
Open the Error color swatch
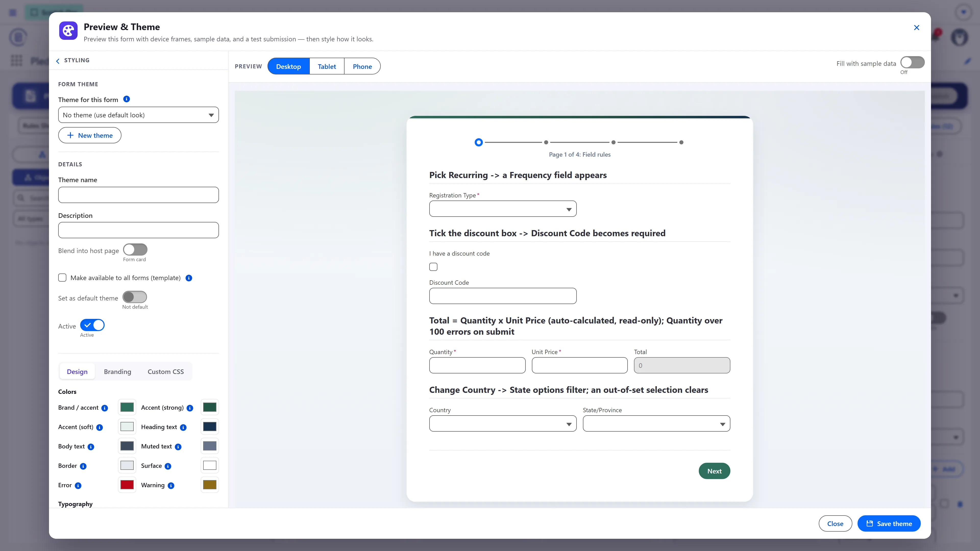pyautogui.click(x=127, y=485)
